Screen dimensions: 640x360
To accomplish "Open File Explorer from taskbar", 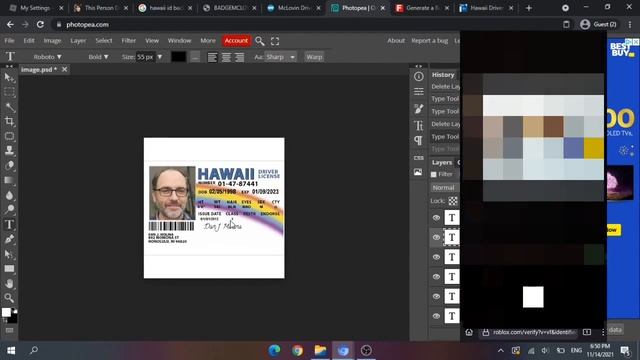I will pos(320,350).
